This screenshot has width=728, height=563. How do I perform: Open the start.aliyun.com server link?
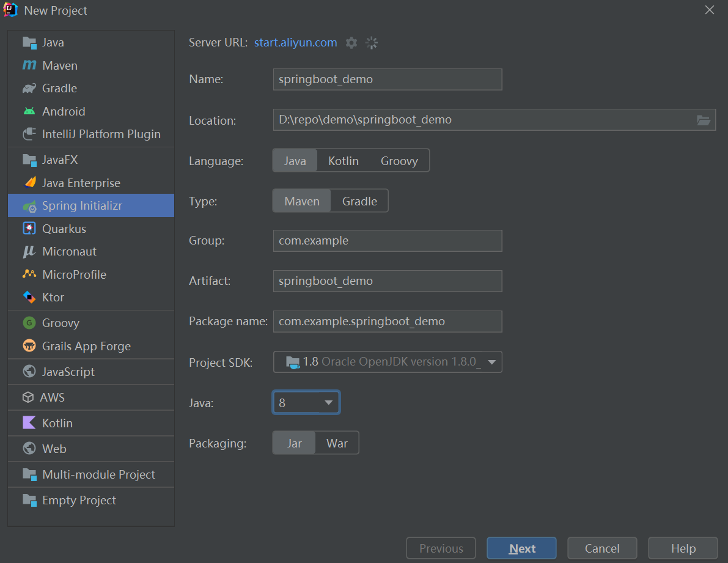point(295,42)
